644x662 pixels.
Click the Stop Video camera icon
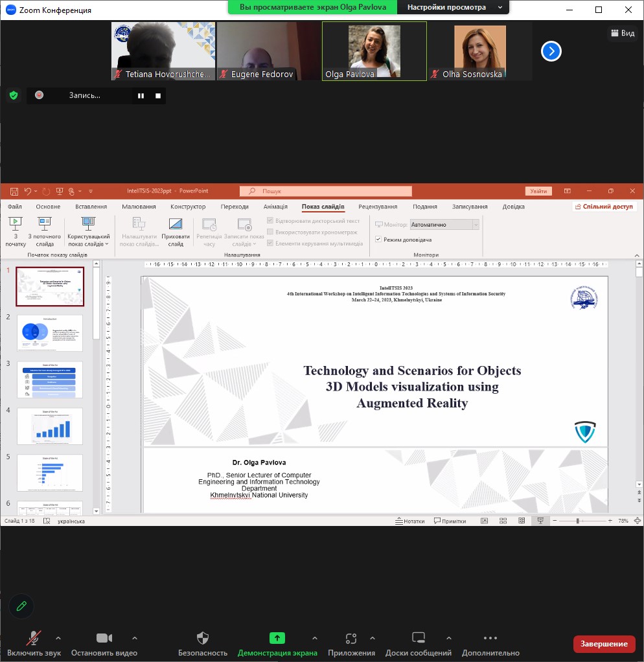(104, 638)
